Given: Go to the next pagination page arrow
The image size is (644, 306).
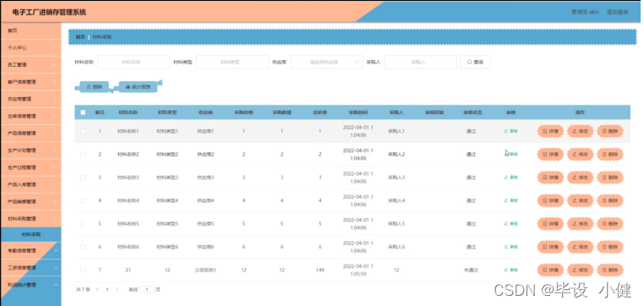Looking at the screenshot, I should tap(117, 290).
